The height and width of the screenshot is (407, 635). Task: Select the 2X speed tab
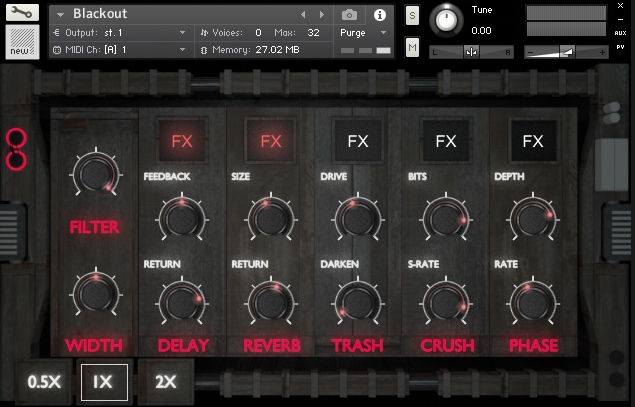click(165, 382)
